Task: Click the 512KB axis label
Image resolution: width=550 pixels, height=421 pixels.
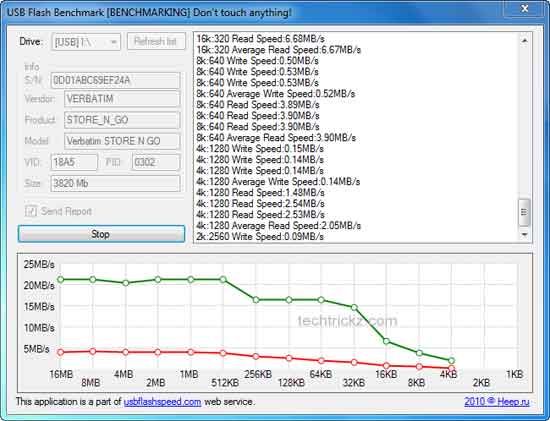Action: click(225, 382)
